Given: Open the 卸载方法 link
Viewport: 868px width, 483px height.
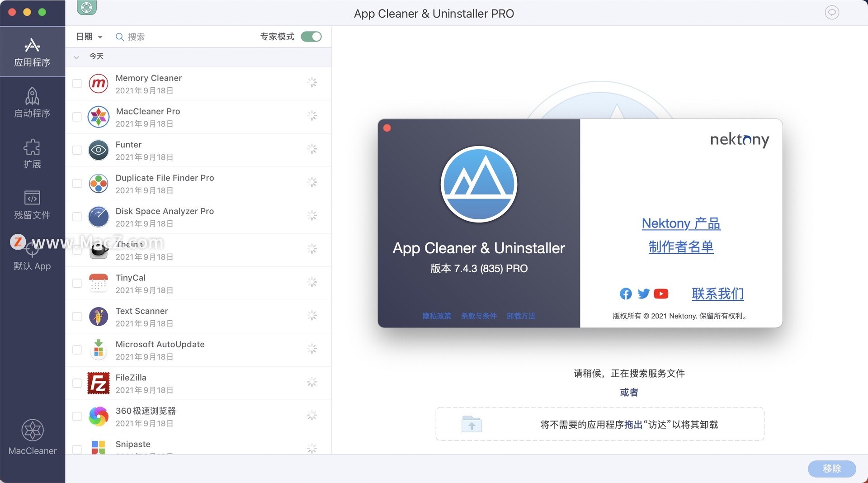Looking at the screenshot, I should 521,316.
